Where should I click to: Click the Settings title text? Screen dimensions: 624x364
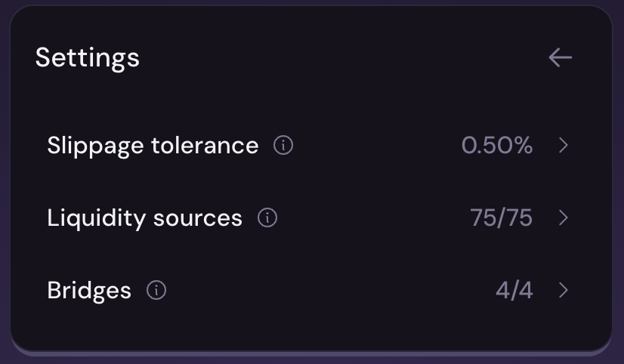coord(88,57)
